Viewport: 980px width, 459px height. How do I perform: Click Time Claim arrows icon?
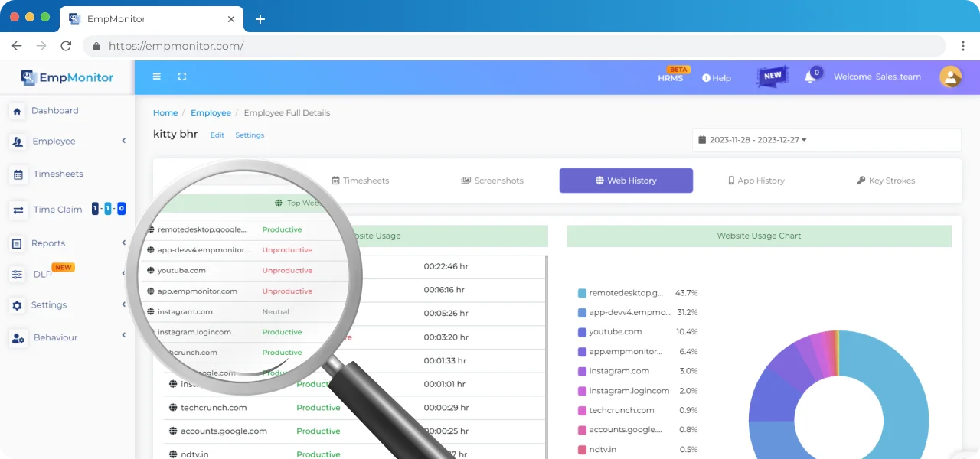click(18, 210)
